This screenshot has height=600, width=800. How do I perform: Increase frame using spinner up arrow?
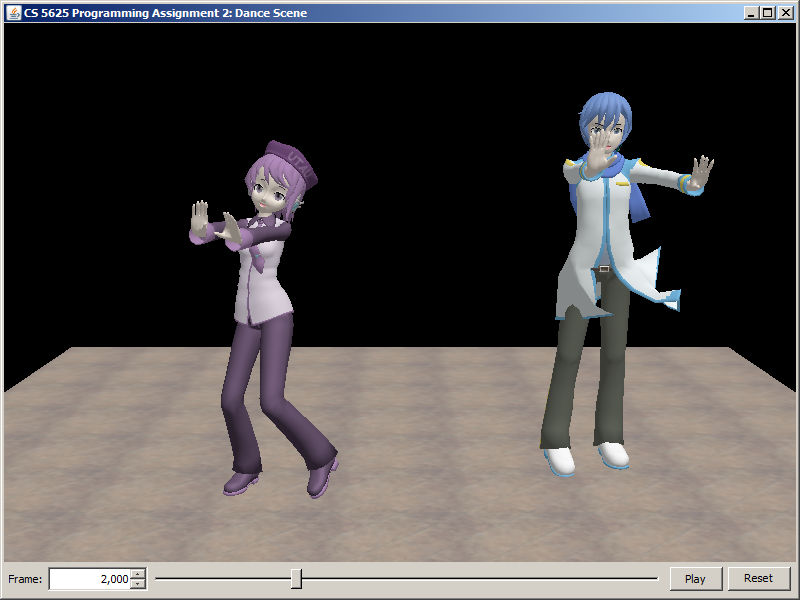138,574
